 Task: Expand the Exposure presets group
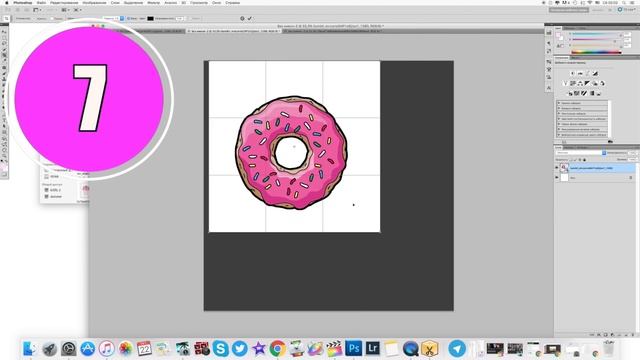click(x=559, y=114)
